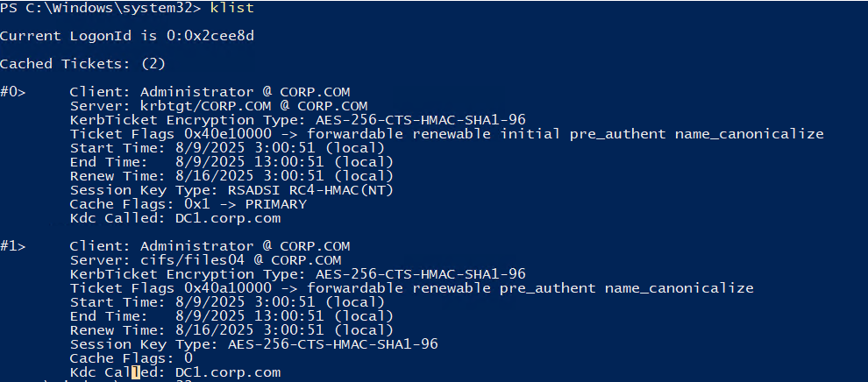
Task: Click the #0> ticket index marker
Action: (x=12, y=92)
